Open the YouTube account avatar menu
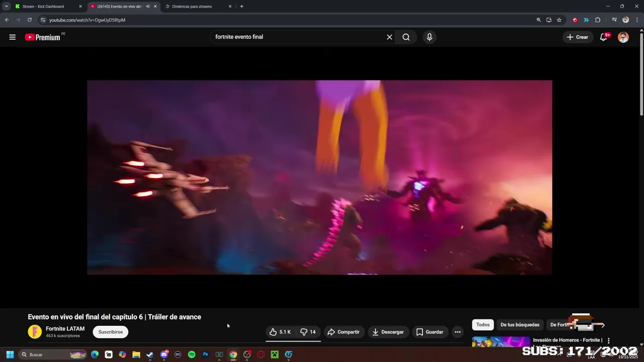 click(x=623, y=37)
